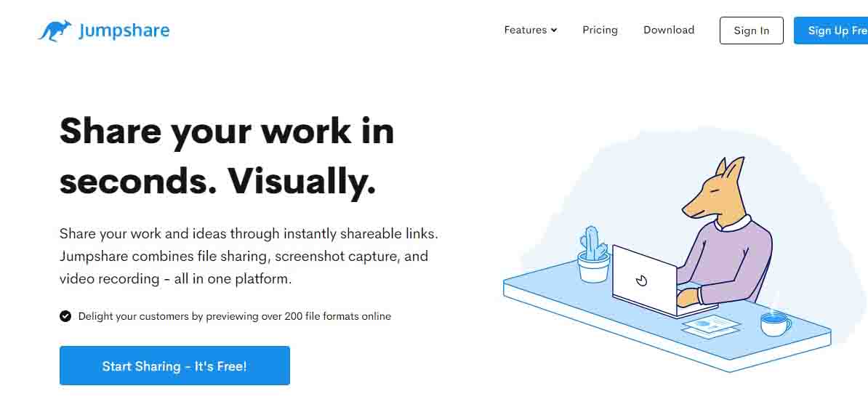Viewport: 868px width, 407px height.
Task: Click the black checkmark bullet icon
Action: (65, 316)
